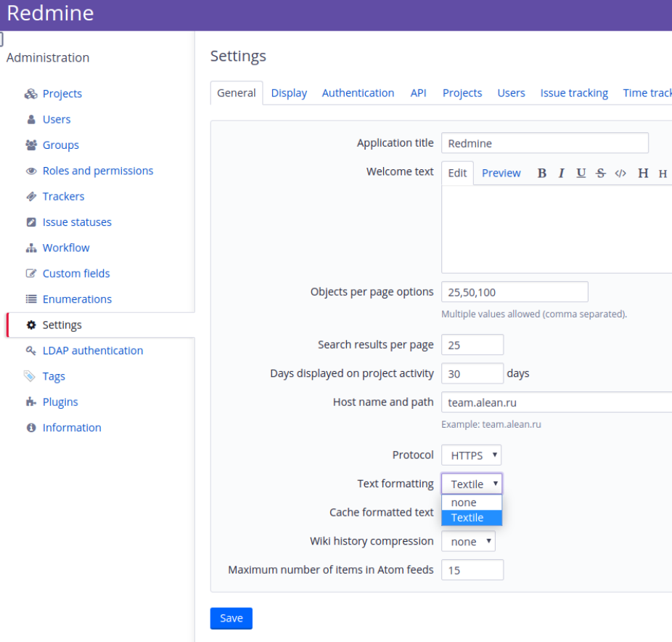Click the Projects sidebar icon
Viewport: 672px width, 642px height.
[x=31, y=94]
